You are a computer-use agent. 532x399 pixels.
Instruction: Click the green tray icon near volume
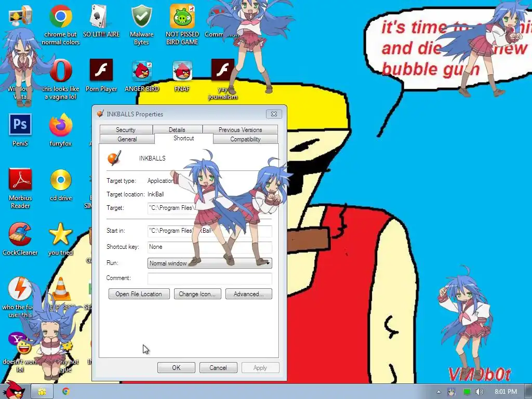[467, 392]
